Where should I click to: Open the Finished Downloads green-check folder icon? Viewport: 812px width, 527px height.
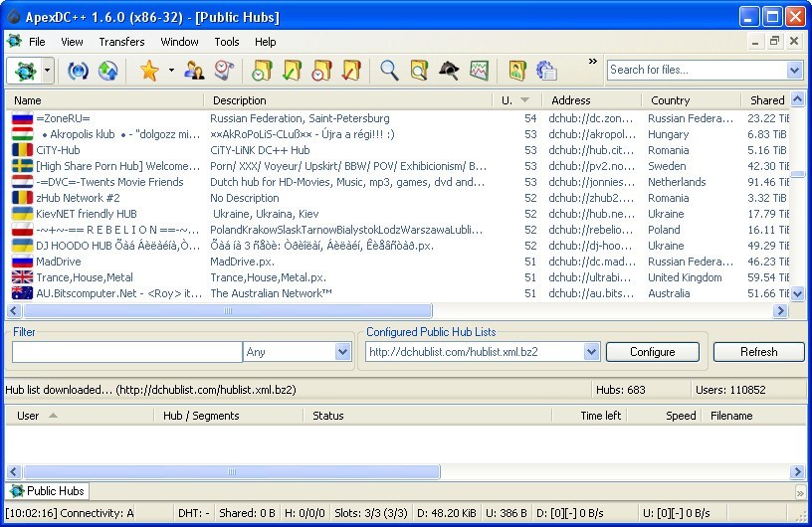(x=293, y=71)
